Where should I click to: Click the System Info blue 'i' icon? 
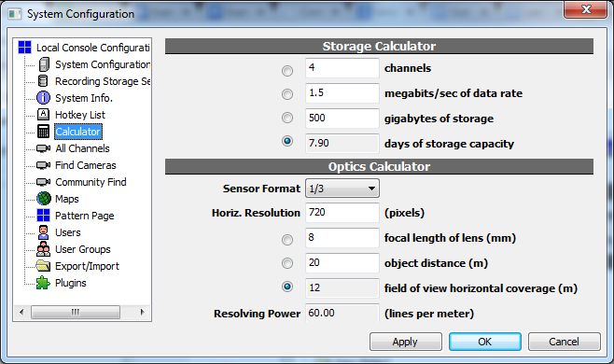click(44, 98)
